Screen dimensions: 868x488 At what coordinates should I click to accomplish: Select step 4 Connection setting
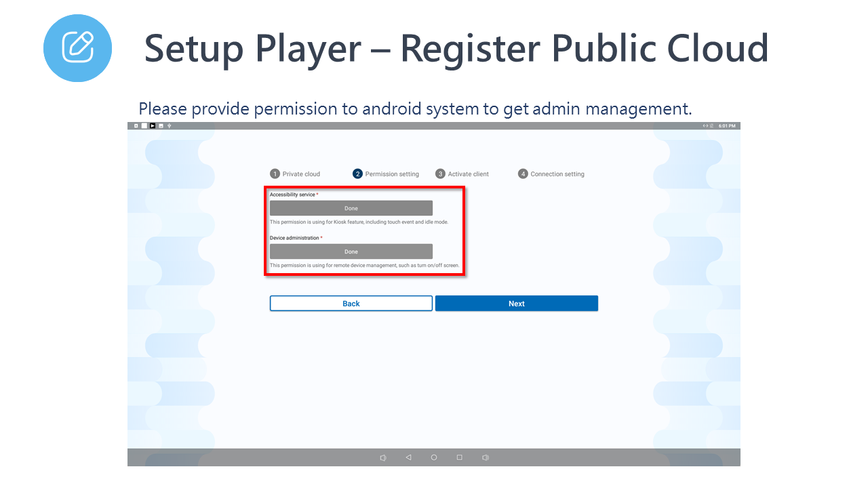(551, 174)
